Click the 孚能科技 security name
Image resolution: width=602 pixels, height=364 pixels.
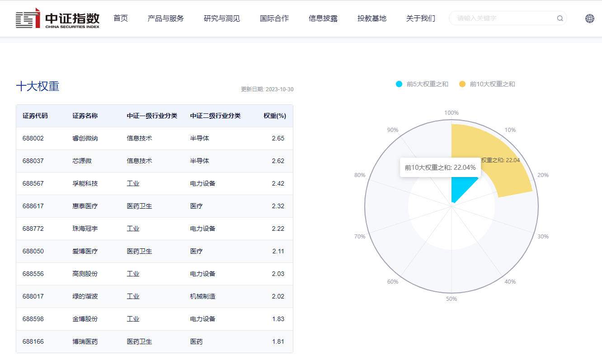pos(85,183)
